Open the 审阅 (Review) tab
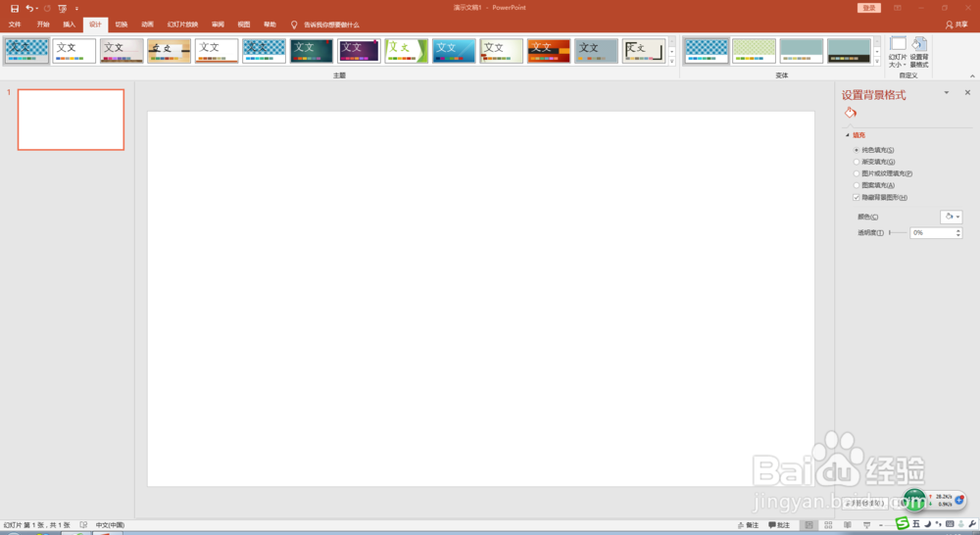Screen dimensions: 980x535 click(218, 24)
